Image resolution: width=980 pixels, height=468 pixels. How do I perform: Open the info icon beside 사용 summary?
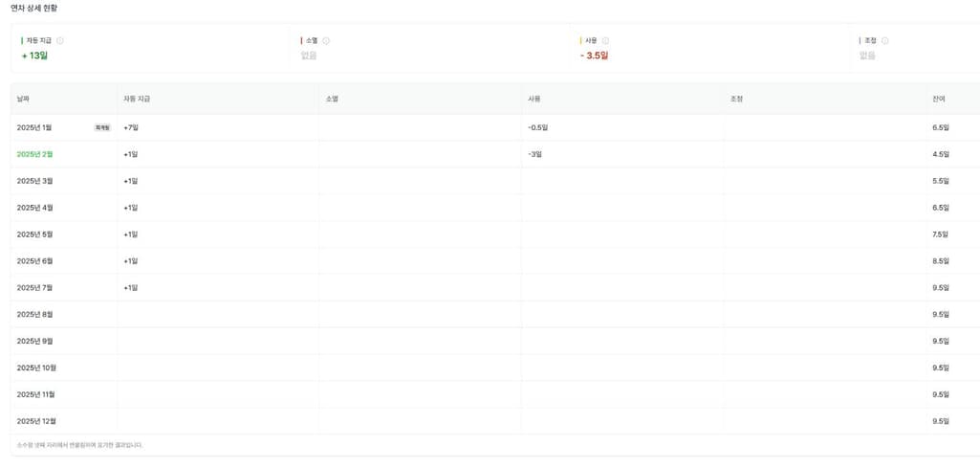605,40
